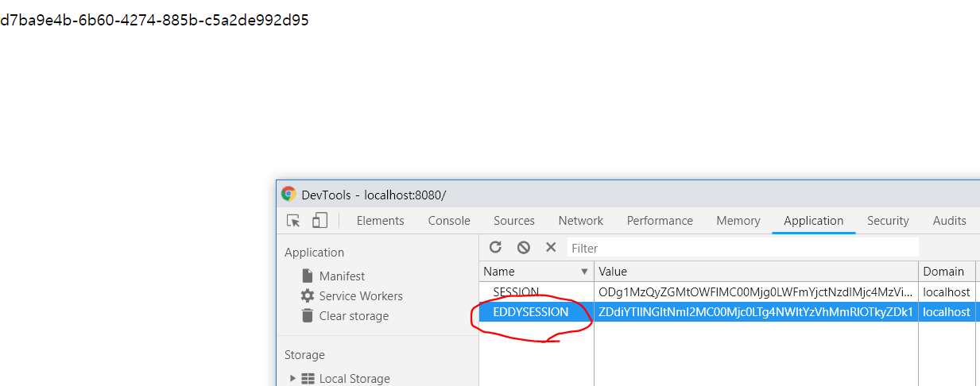The width and height of the screenshot is (980, 386).
Task: Select the EDDYSESSION cookie row
Action: click(x=729, y=312)
